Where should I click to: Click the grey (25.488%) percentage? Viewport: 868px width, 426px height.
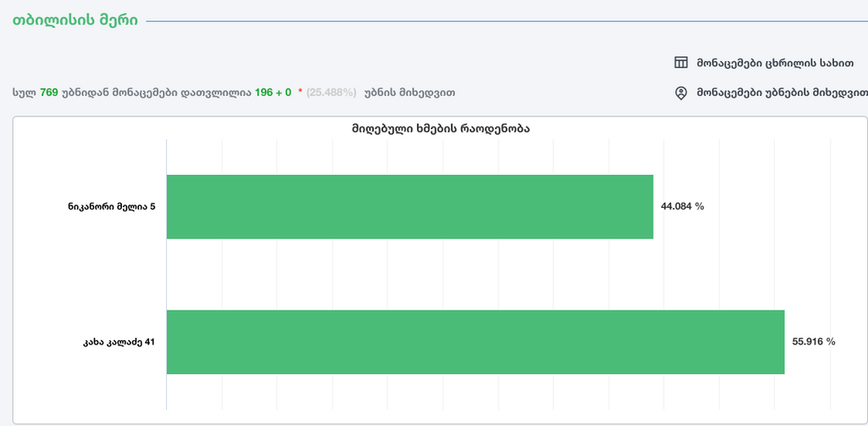click(x=331, y=92)
